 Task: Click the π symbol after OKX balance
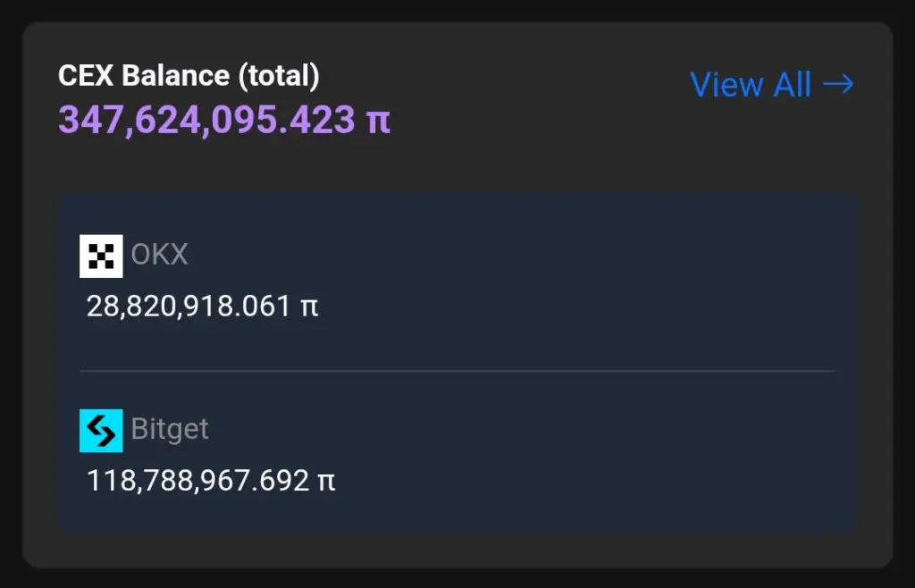(x=309, y=307)
